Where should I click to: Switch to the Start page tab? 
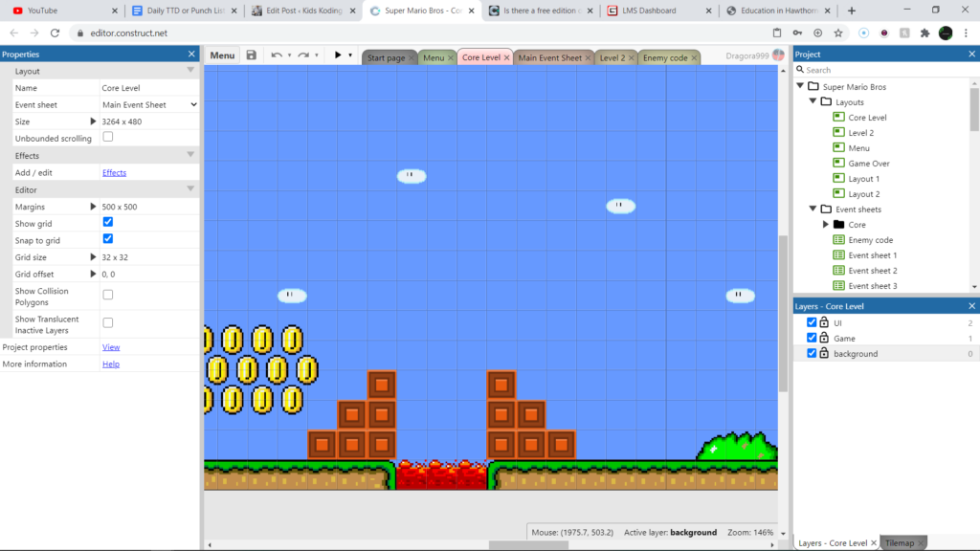tap(386, 57)
